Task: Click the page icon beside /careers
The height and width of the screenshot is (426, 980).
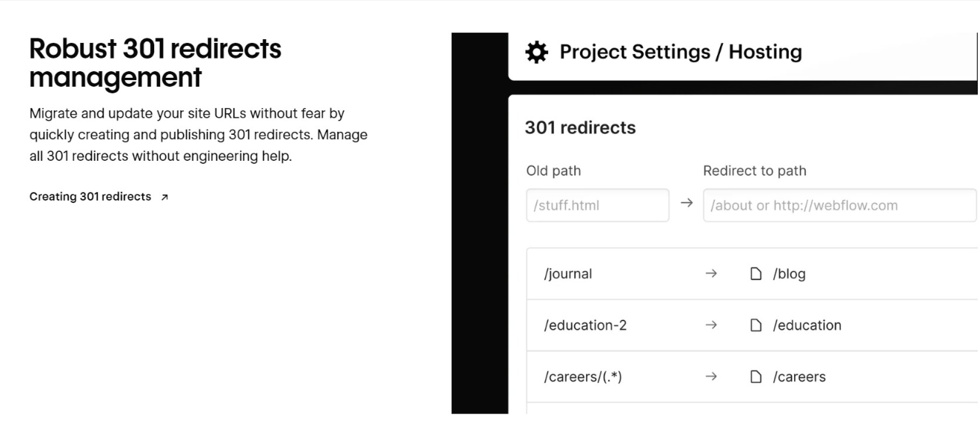Action: (x=756, y=377)
